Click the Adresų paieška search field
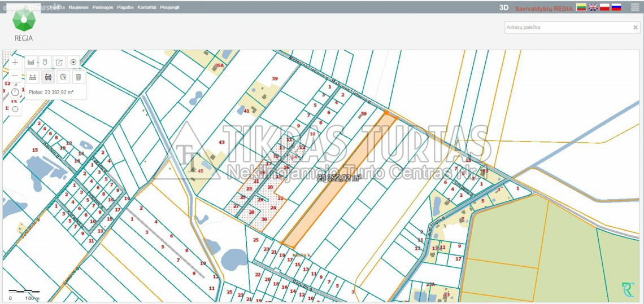 [x=567, y=27]
